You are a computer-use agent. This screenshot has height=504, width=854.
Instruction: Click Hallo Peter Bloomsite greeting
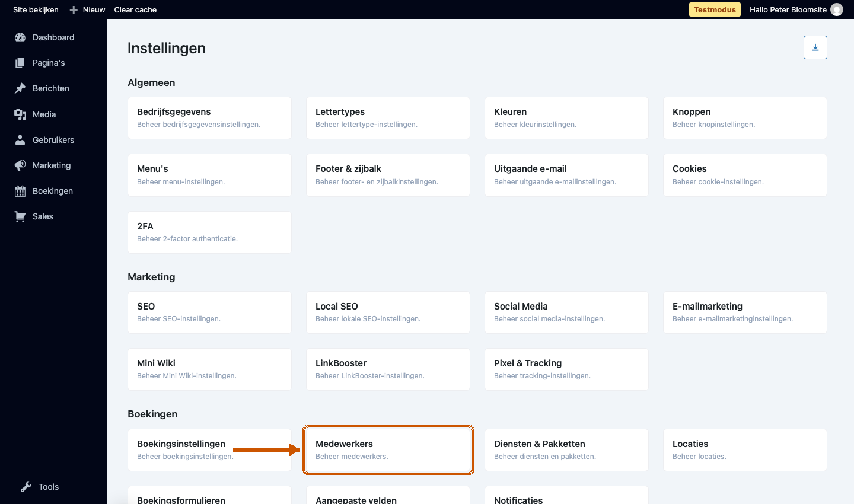[x=788, y=9]
